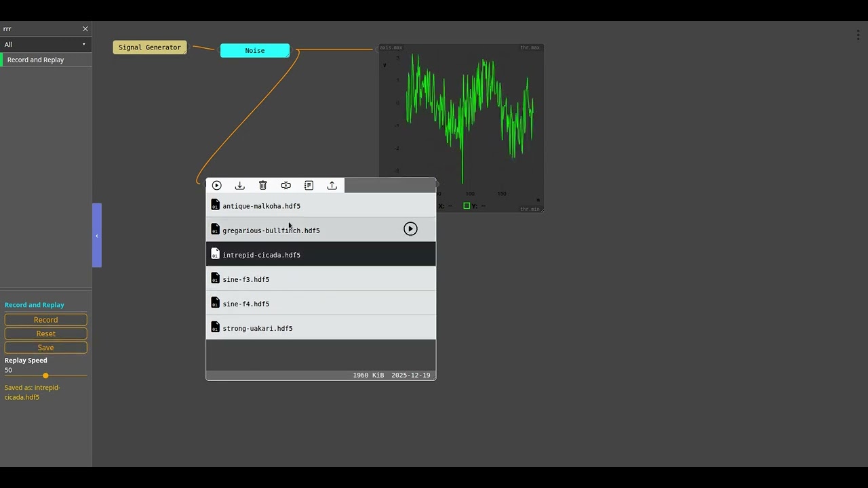Click the download icon in the file toolbar
Image resolution: width=868 pixels, height=488 pixels.
240,185
